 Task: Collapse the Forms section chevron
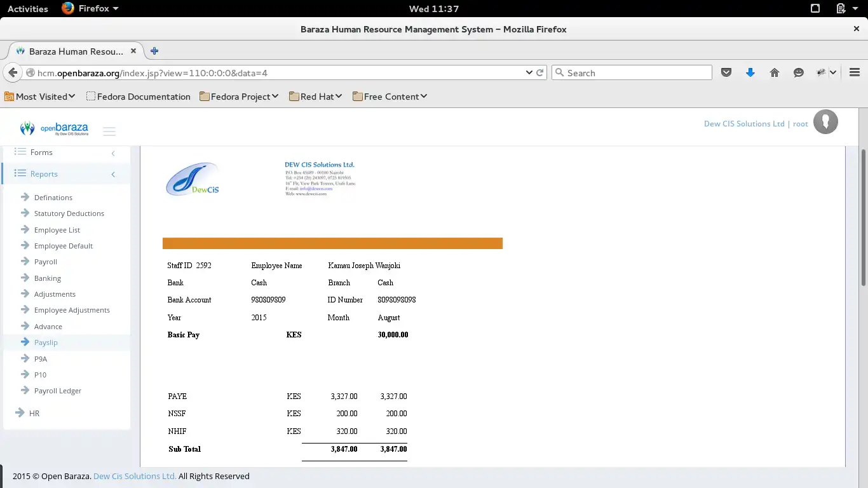tap(112, 152)
